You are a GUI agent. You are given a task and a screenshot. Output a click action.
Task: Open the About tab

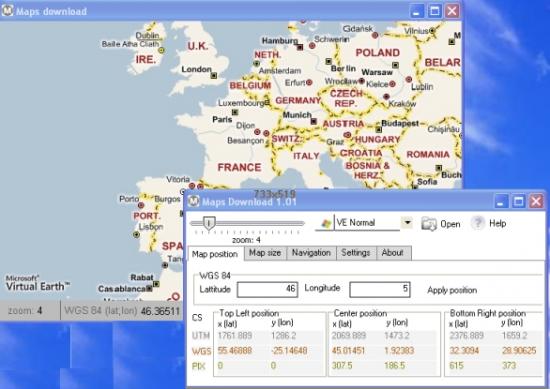coord(393,253)
